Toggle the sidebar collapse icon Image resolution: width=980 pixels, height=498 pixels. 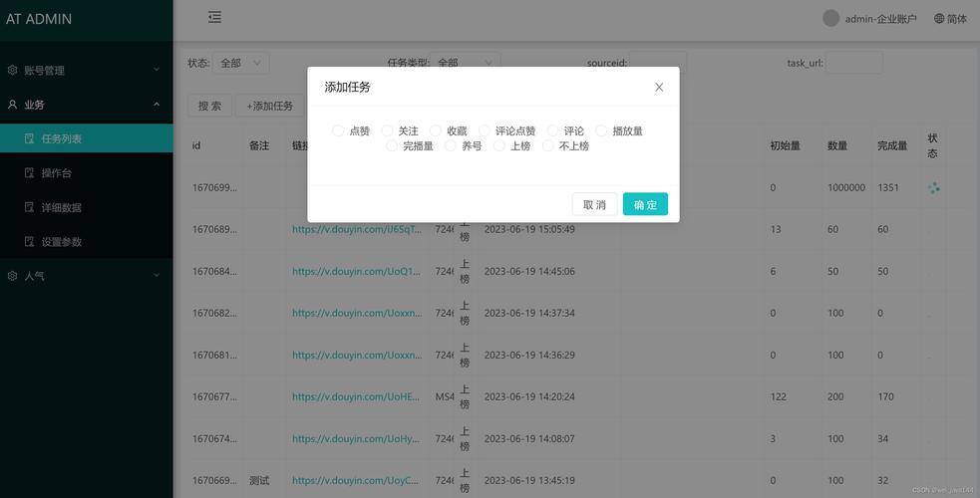215,18
